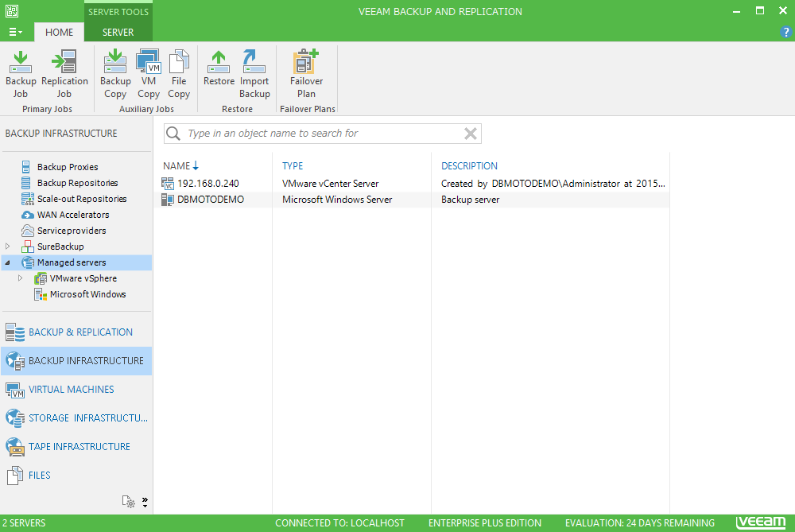Click 'Evaluation: 24 days remaining' status text
Viewport: 795px width, 532px height.
pos(640,523)
